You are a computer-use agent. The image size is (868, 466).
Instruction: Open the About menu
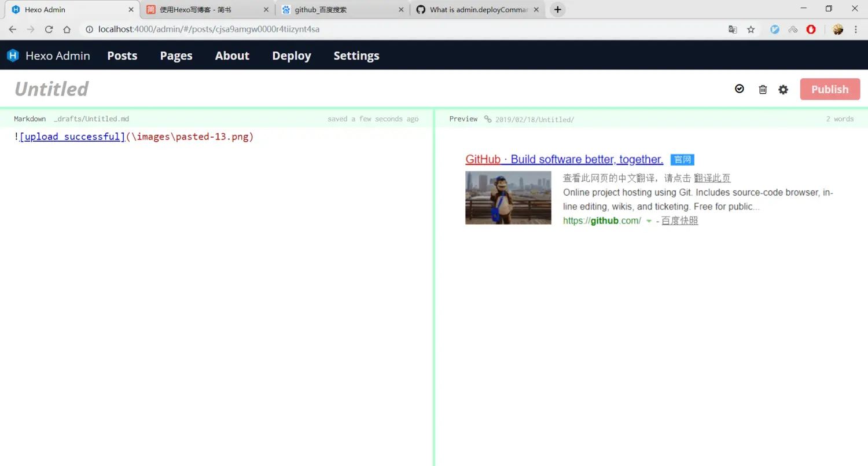point(232,56)
